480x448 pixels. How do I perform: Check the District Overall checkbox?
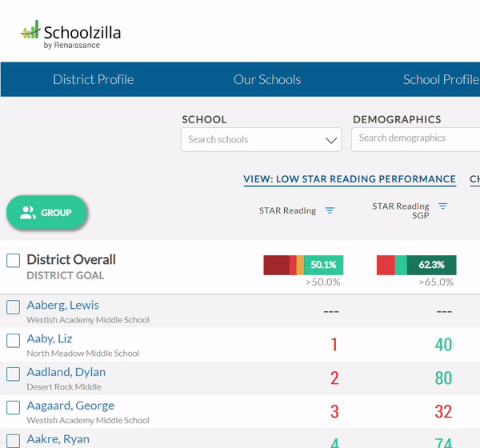click(13, 261)
